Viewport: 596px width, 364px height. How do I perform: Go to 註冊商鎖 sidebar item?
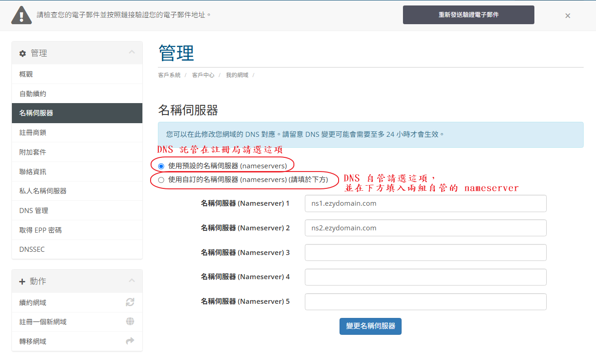tap(32, 132)
